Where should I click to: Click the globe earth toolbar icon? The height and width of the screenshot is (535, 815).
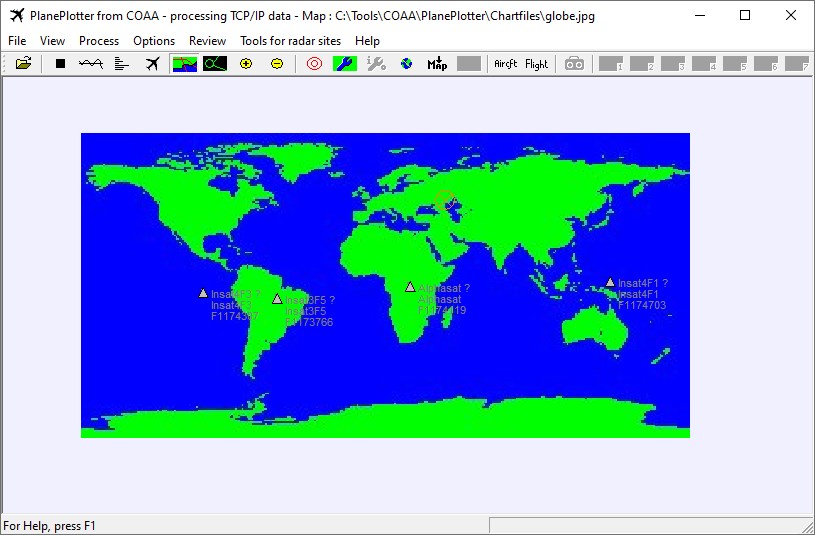tap(406, 64)
